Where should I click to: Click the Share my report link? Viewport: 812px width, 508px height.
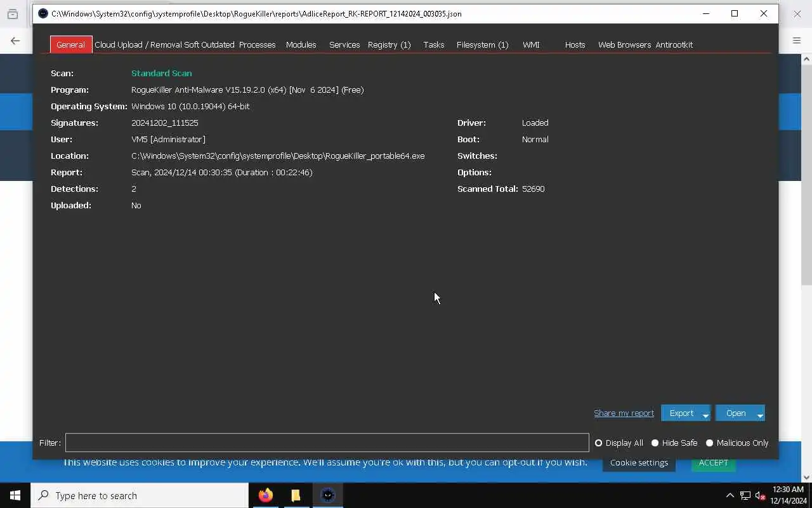click(x=624, y=413)
